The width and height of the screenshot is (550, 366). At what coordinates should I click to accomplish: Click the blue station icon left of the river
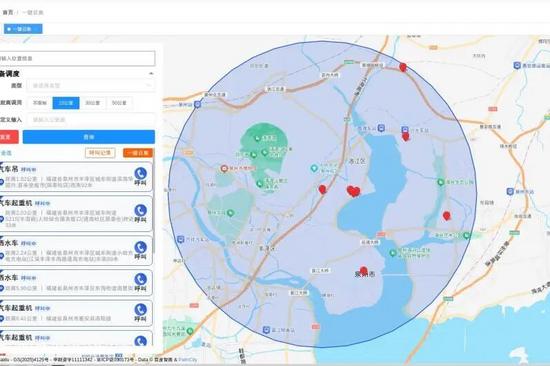[181, 239]
